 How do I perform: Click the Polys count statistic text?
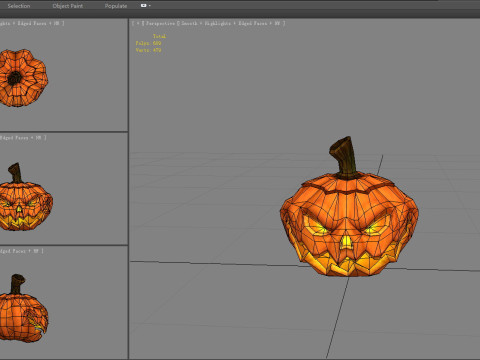[148, 43]
